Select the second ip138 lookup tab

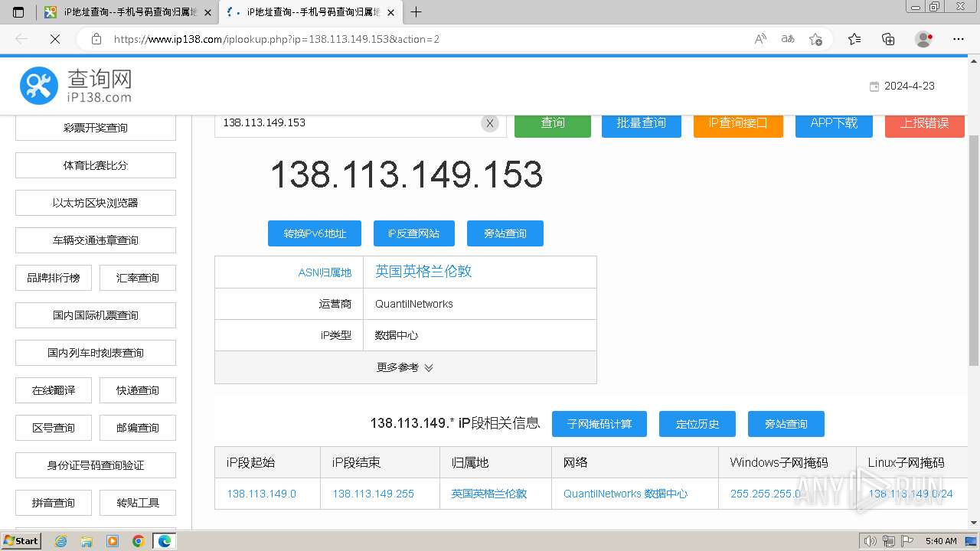pyautogui.click(x=310, y=12)
